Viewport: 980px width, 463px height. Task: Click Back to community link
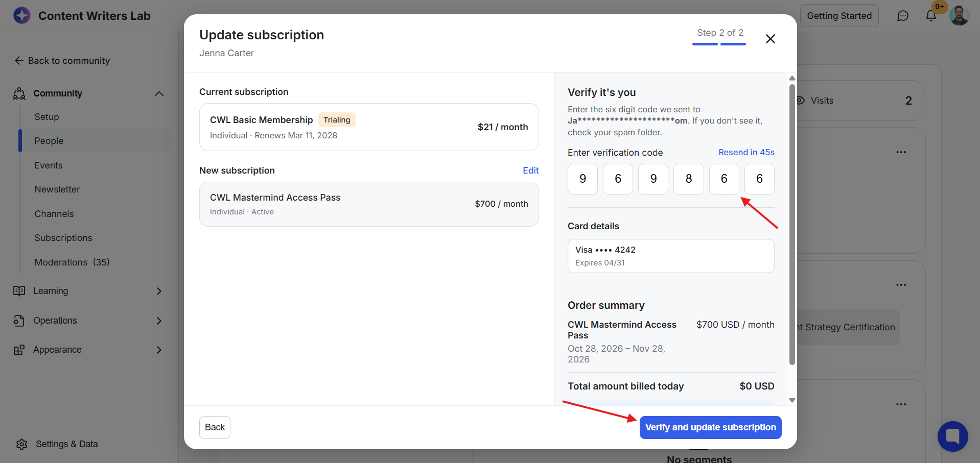coord(69,61)
